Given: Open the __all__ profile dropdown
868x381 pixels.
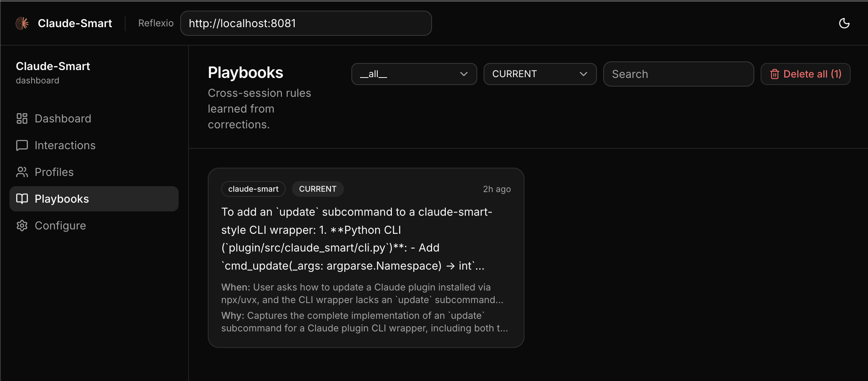Looking at the screenshot, I should point(414,74).
